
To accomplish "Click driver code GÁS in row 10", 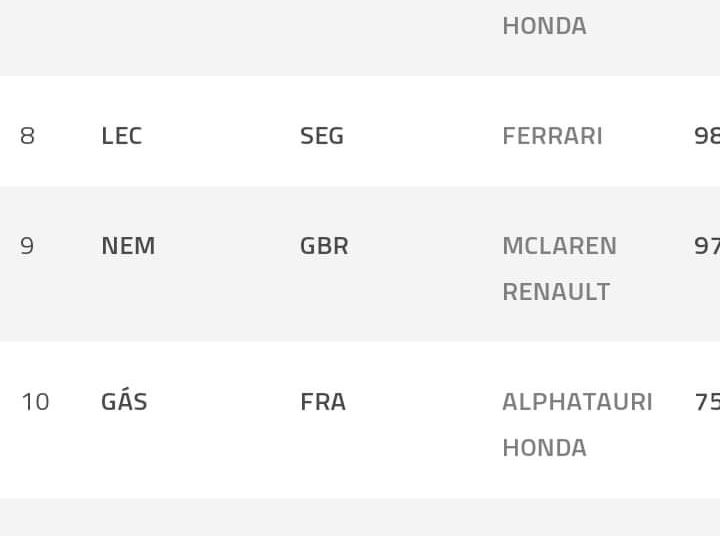I will pyautogui.click(x=124, y=402).
